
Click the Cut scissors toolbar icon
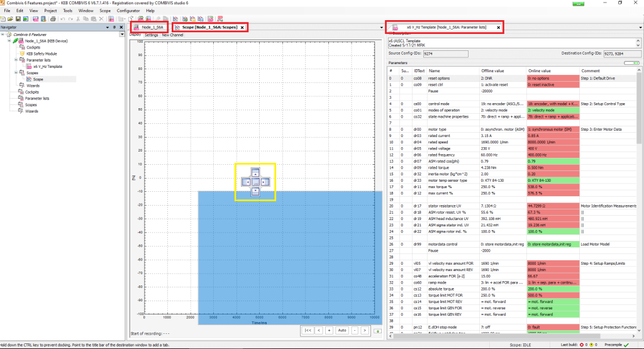coord(78,19)
